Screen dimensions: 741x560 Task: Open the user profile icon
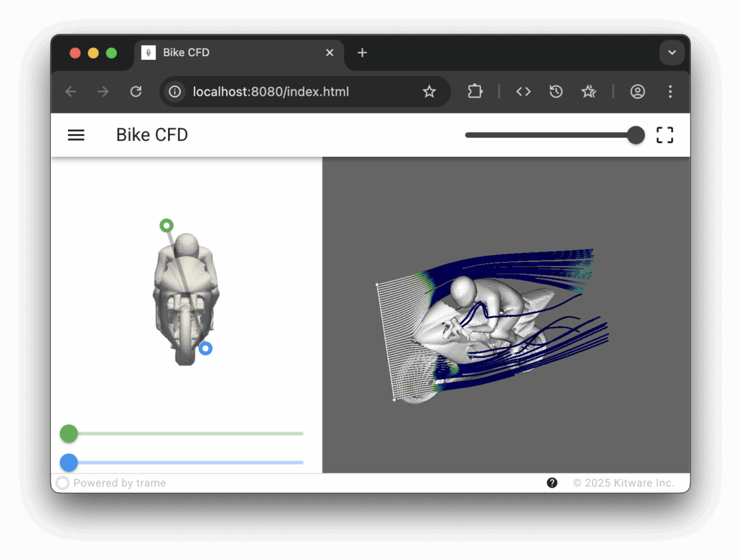point(637,92)
